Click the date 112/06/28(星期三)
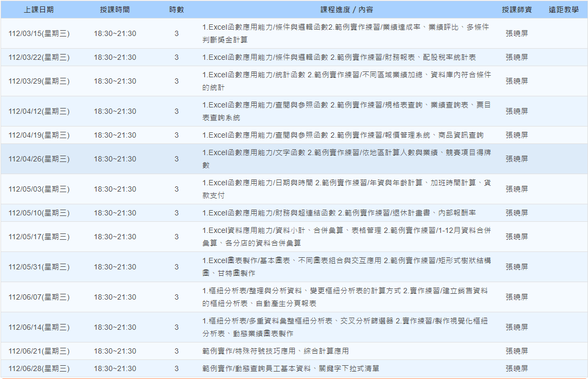 39,368
